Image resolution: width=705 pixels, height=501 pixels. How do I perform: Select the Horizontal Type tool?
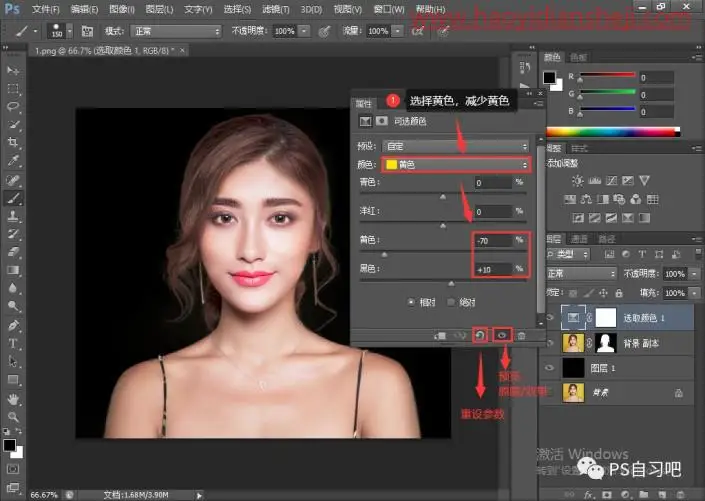pyautogui.click(x=13, y=343)
